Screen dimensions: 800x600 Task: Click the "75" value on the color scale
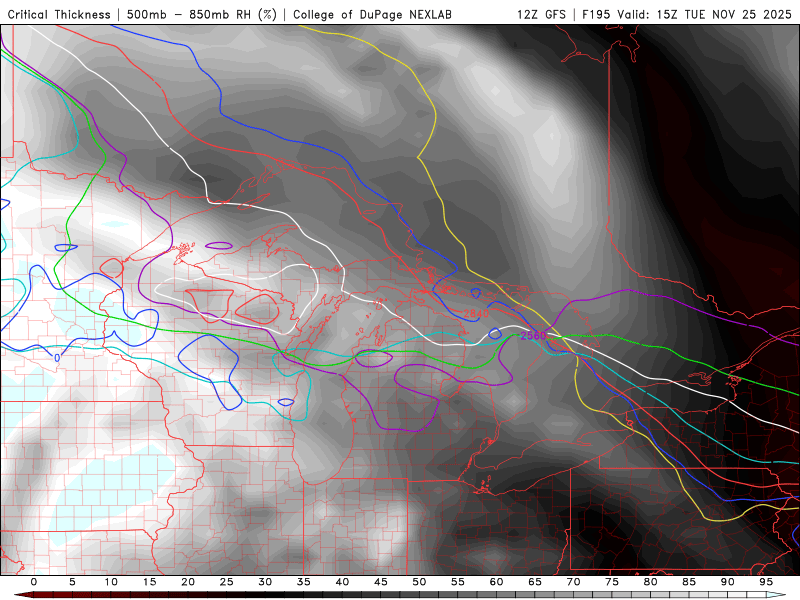[x=612, y=582]
